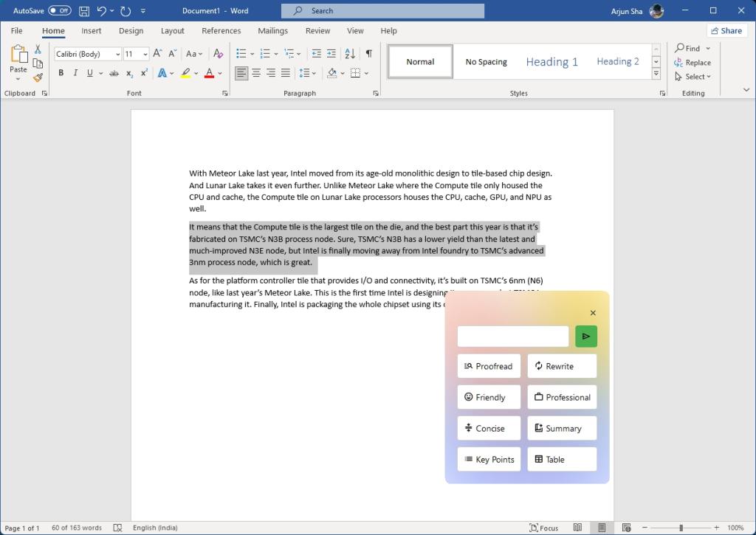Open font color dropdown arrow
The width and height of the screenshot is (756, 535).
click(x=220, y=73)
